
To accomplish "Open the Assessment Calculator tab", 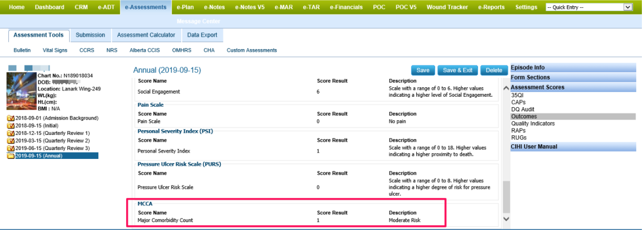I will 146,35.
